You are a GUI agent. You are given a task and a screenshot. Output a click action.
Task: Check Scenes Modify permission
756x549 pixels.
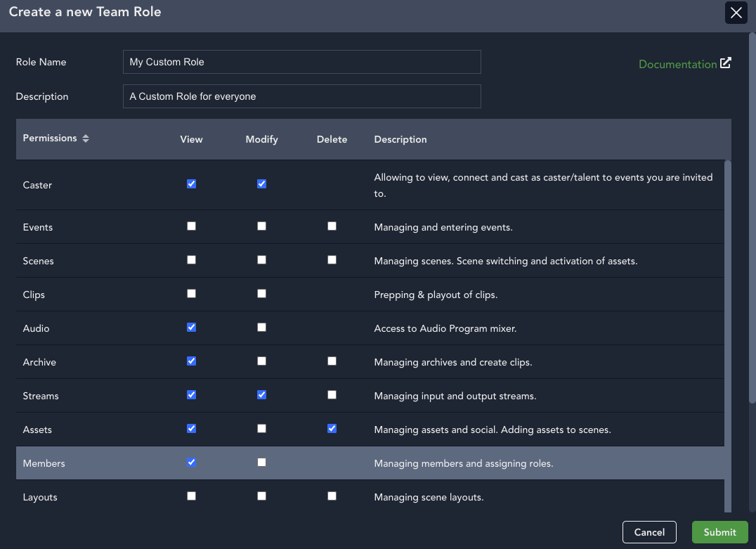[x=261, y=260]
